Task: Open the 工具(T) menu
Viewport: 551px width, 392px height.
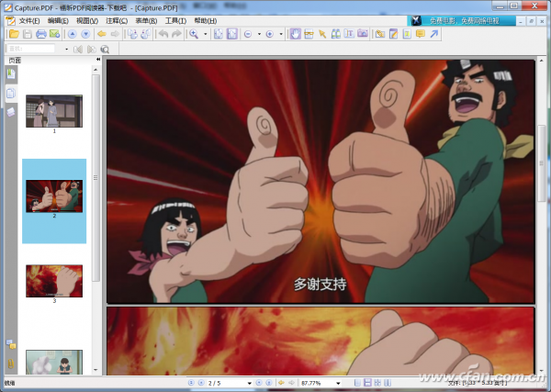Action: coord(175,21)
